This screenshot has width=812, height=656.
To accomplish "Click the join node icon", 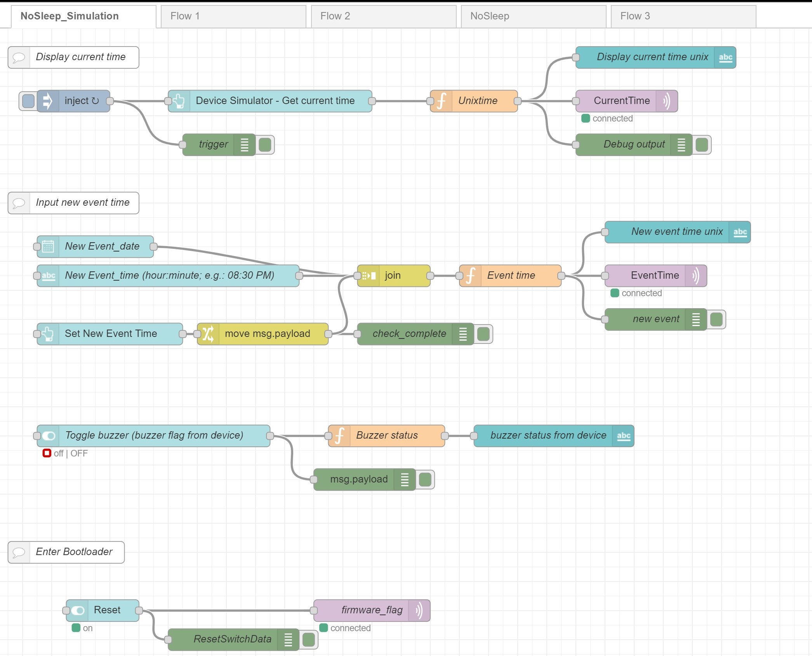I will [369, 276].
